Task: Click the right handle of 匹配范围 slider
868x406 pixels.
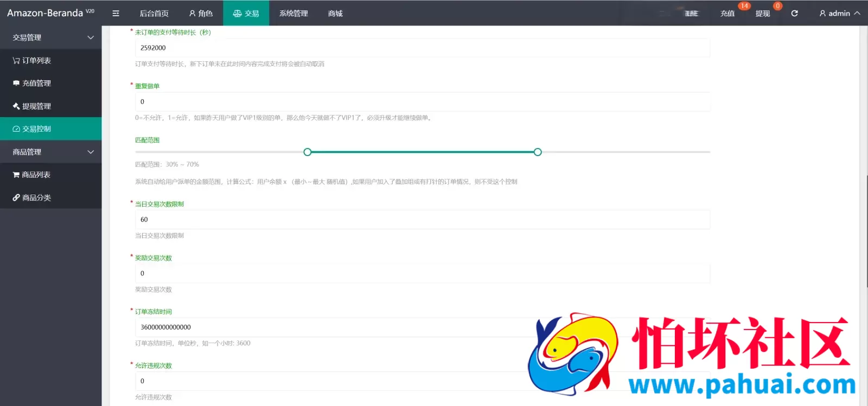Action: [x=538, y=152]
